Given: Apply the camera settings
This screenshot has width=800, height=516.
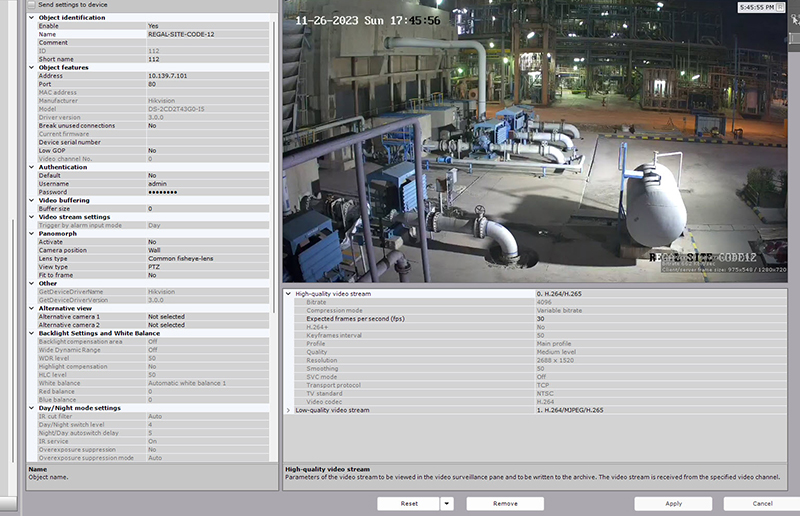Looking at the screenshot, I should point(673,504).
